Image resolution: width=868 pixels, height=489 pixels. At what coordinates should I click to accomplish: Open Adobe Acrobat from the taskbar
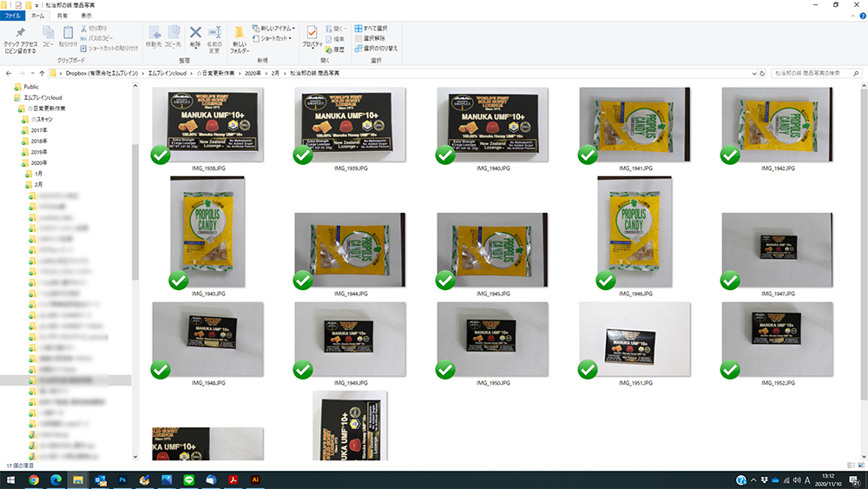tap(233, 480)
